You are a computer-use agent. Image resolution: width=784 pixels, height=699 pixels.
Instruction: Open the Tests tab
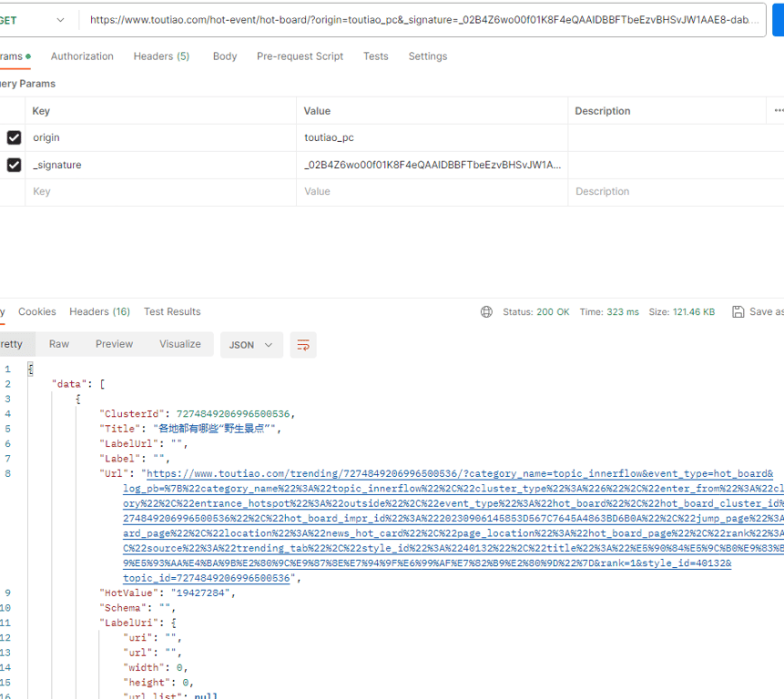375,56
